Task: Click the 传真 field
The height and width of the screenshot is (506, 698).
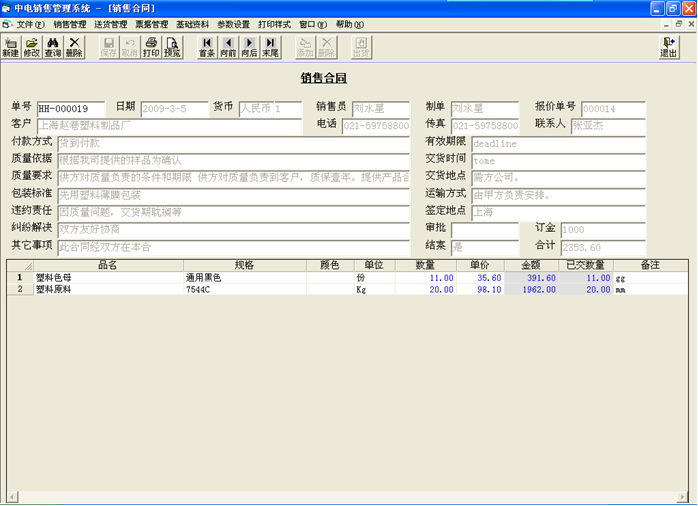Action: tap(485, 126)
